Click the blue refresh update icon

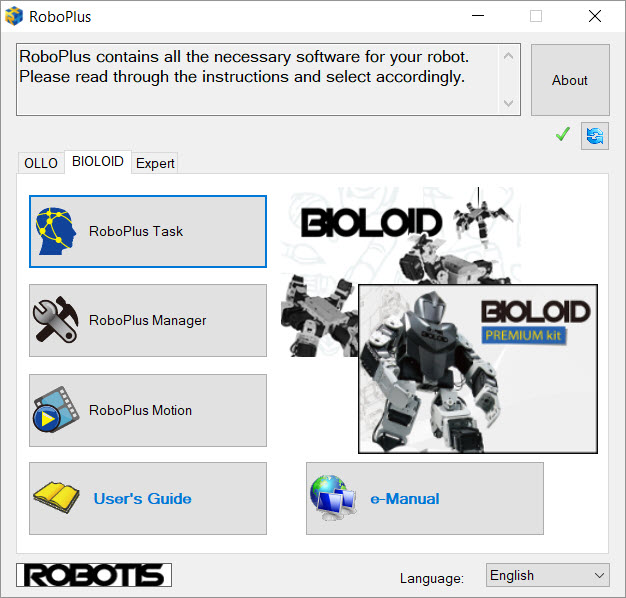pos(595,136)
